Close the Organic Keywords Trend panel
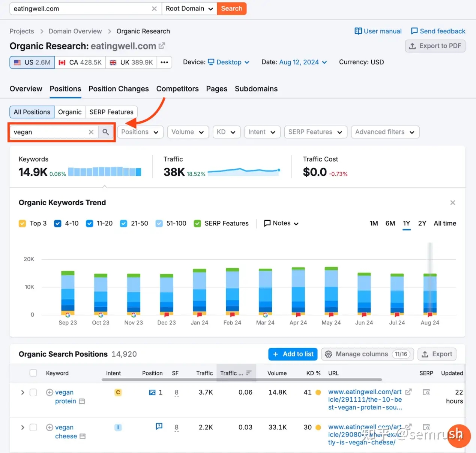Screen dimensions: 476x453 pyautogui.click(x=452, y=203)
